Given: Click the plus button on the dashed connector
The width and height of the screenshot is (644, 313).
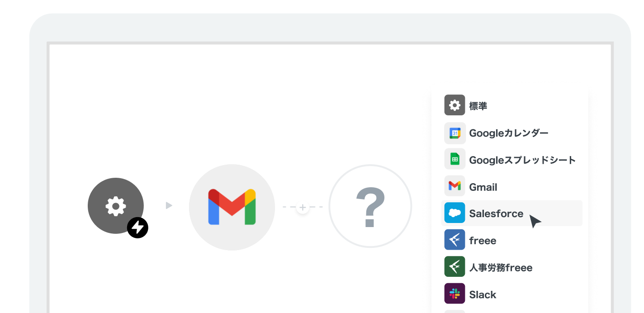Looking at the screenshot, I should click(x=303, y=208).
